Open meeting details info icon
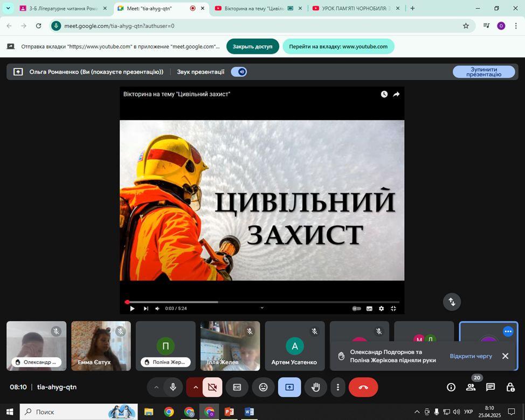The height and width of the screenshot is (420, 525). coord(451,387)
